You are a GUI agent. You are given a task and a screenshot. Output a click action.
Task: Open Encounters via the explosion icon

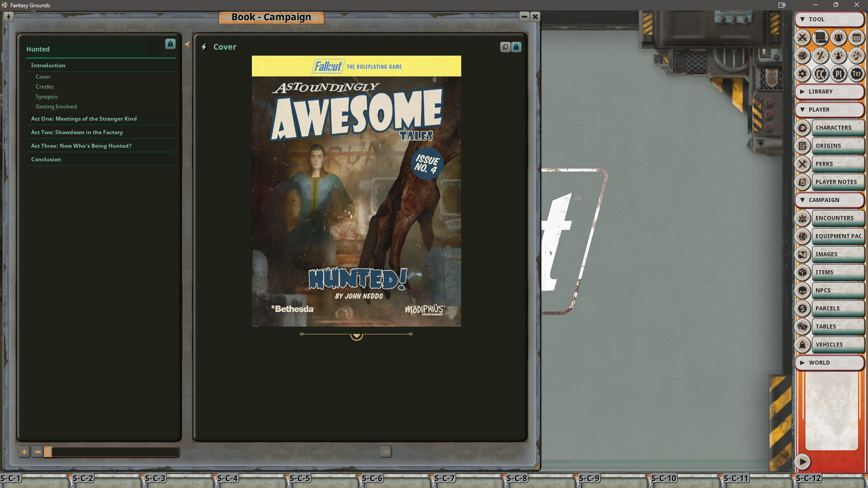pos(803,218)
